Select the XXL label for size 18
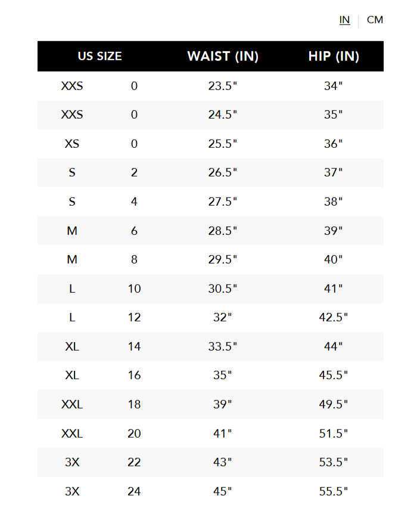Image resolution: width=420 pixels, height=511 pixels. tap(72, 404)
